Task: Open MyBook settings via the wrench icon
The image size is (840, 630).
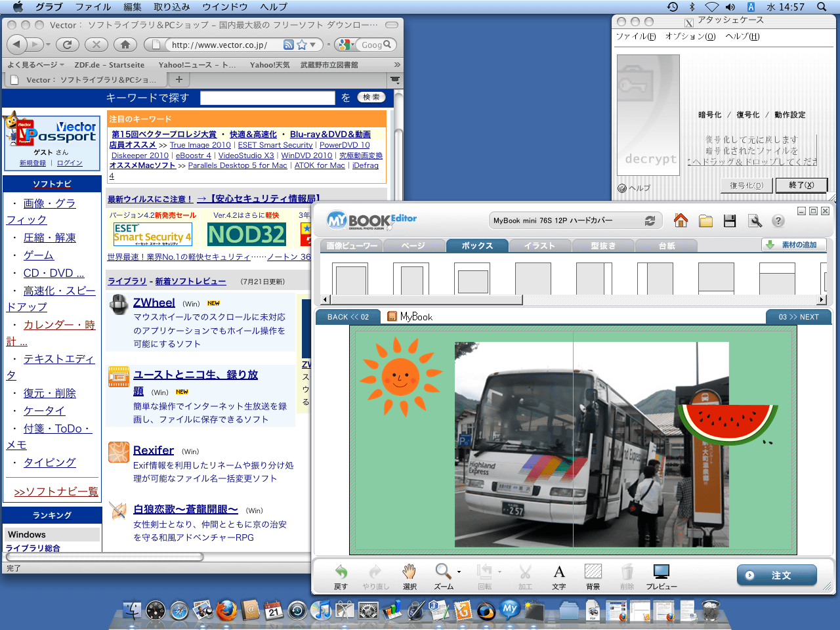Action: coord(755,221)
